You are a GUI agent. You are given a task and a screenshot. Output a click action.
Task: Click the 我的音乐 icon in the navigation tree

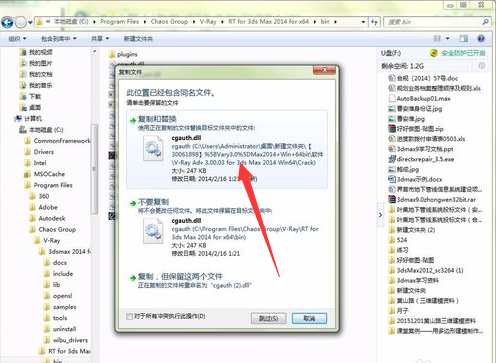click(23, 85)
